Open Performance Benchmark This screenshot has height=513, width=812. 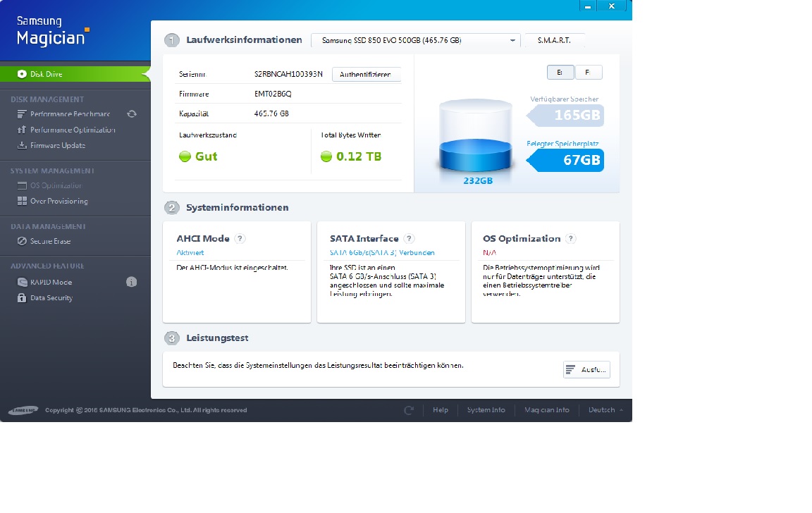click(70, 114)
